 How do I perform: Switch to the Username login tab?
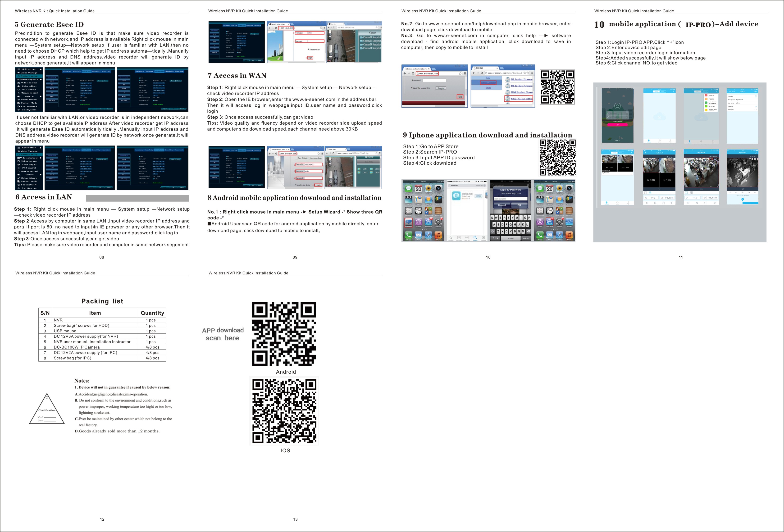point(316,158)
